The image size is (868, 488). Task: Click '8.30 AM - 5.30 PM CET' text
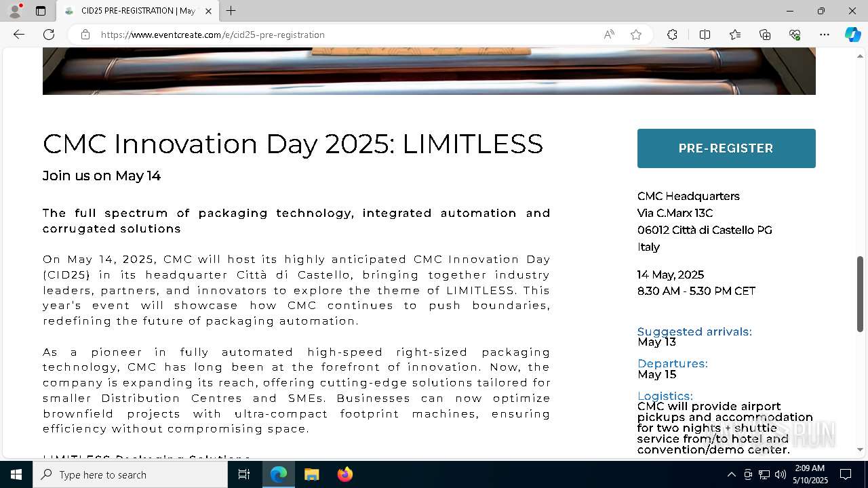696,291
